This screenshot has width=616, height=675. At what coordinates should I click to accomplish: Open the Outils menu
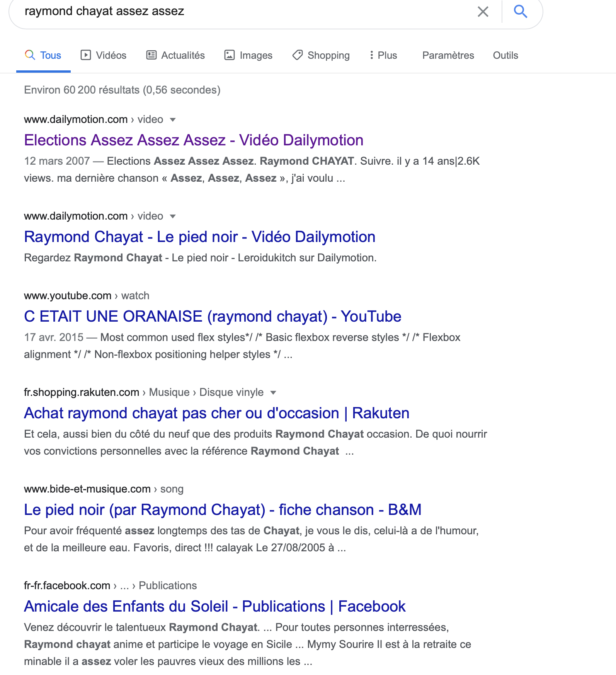pyautogui.click(x=505, y=55)
